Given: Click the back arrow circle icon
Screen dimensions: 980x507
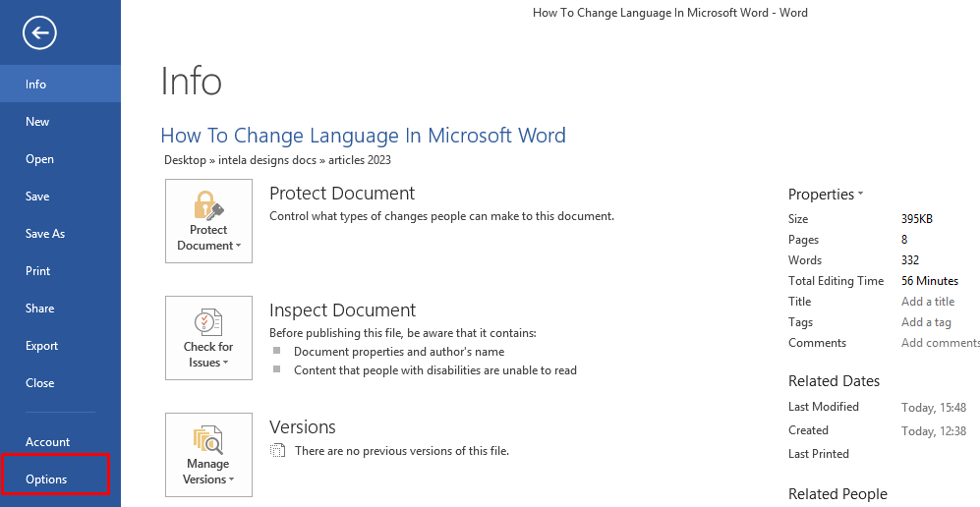Looking at the screenshot, I should [x=39, y=33].
